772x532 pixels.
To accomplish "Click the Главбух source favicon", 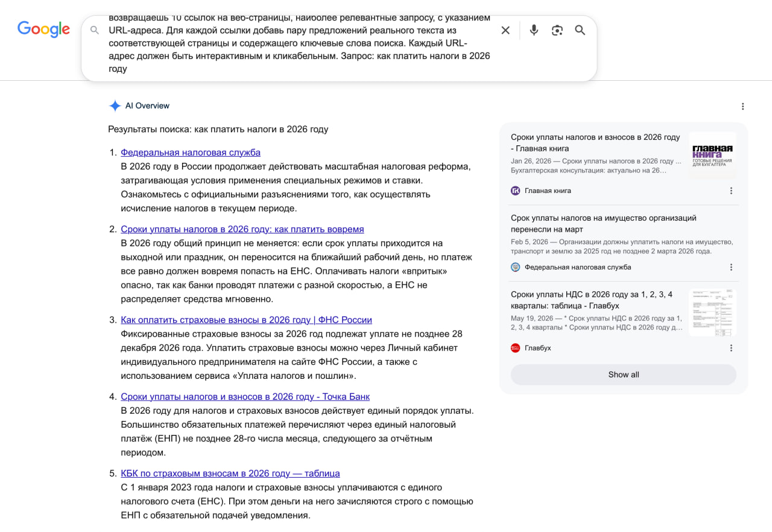I will [x=515, y=348].
